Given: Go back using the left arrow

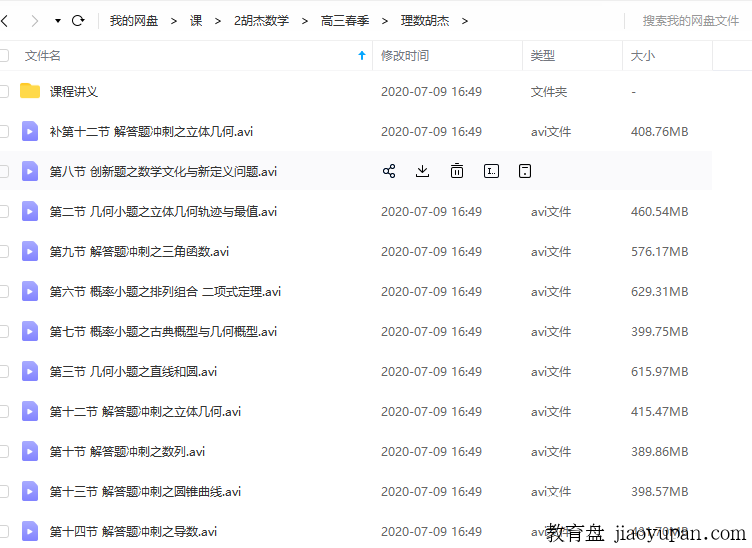Looking at the screenshot, I should click(x=6, y=20).
